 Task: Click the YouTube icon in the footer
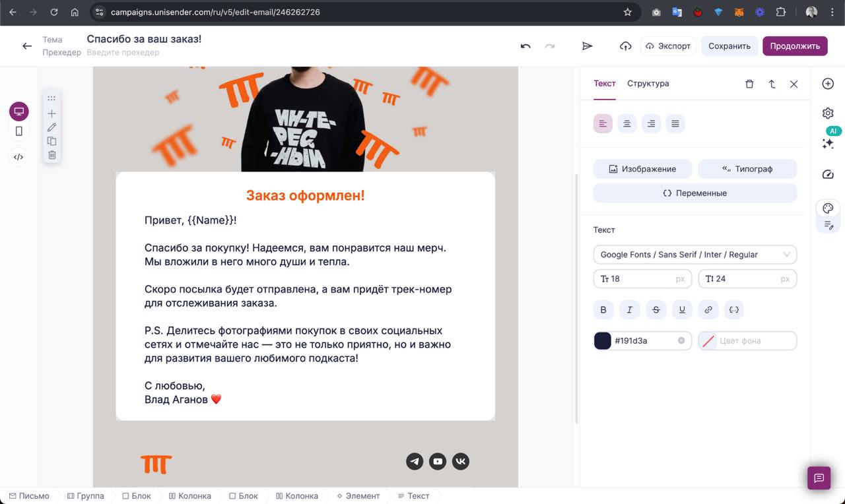click(438, 461)
